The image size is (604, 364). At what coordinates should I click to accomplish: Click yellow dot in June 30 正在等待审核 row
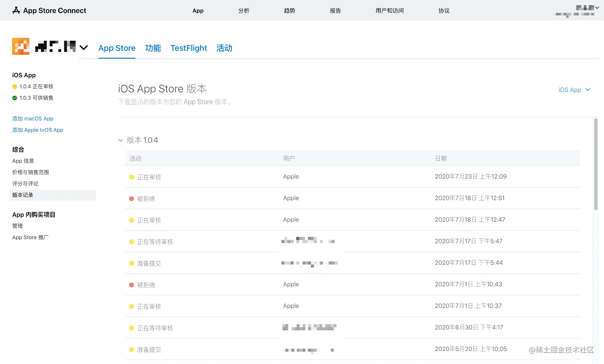tap(131, 328)
